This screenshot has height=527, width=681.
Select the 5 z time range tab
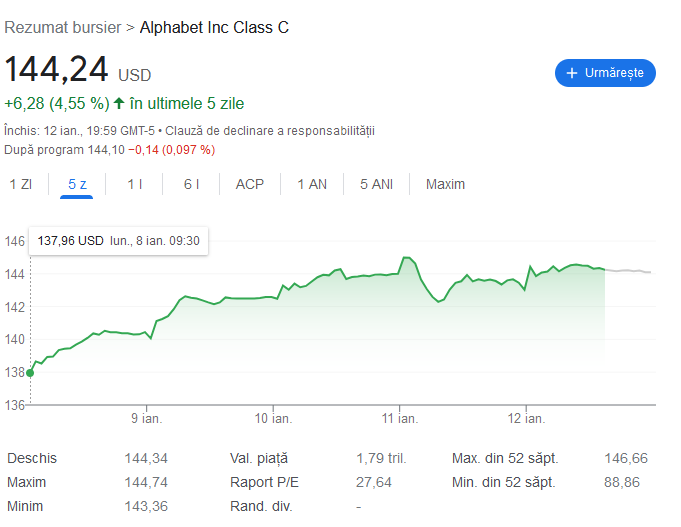tap(77, 184)
